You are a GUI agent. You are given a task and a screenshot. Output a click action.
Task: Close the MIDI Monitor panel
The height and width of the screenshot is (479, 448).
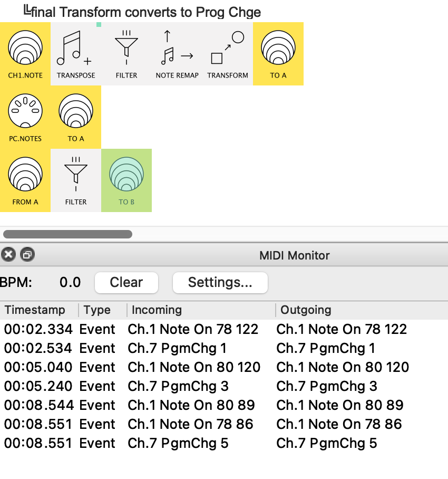click(8, 255)
